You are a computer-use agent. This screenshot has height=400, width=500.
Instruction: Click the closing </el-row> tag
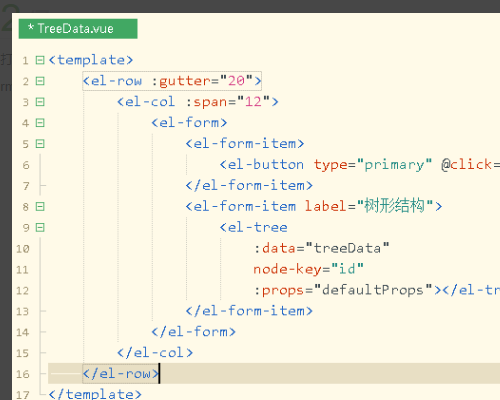click(121, 374)
